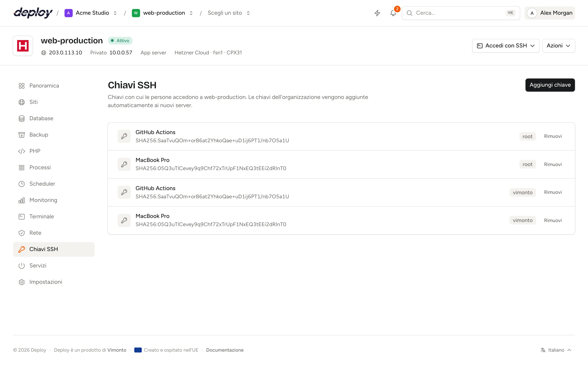Screen dimensions: 588x368
Task: Focus the Cerca search field
Action: 461,13
